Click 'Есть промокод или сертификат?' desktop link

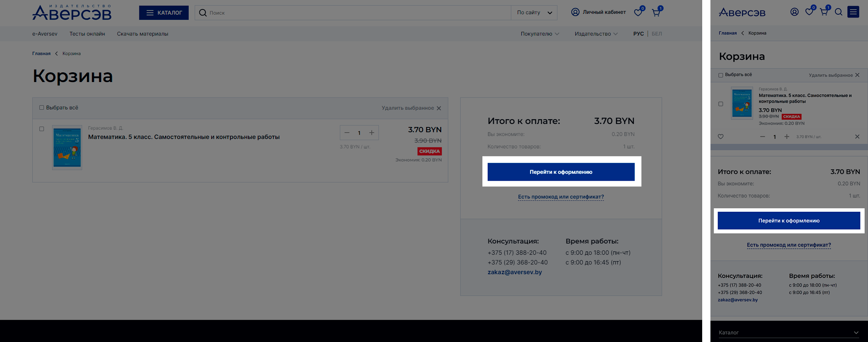(561, 197)
